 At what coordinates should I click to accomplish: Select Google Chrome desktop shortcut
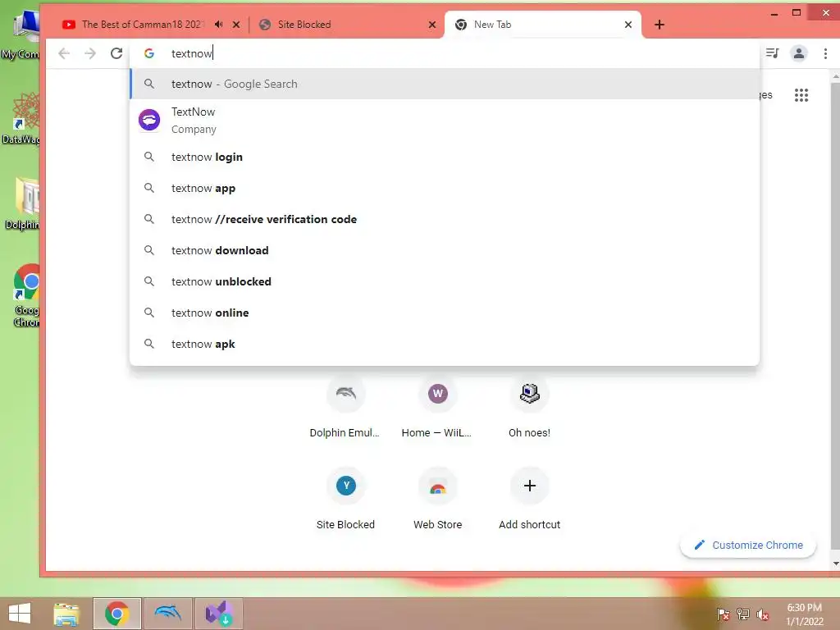click(x=25, y=295)
